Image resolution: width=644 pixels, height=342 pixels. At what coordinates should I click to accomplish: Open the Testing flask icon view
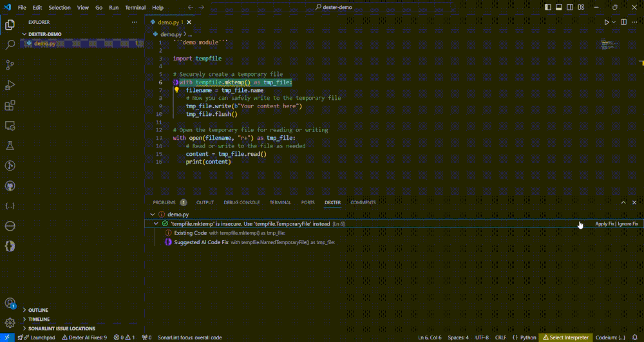click(x=10, y=146)
